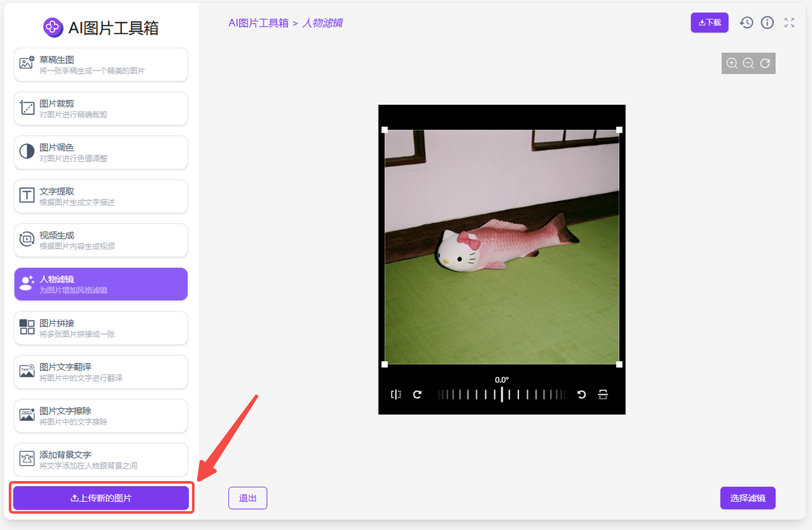Viewport: 812px width, 530px height.
Task: Flip image vertically icon
Action: pos(603,394)
